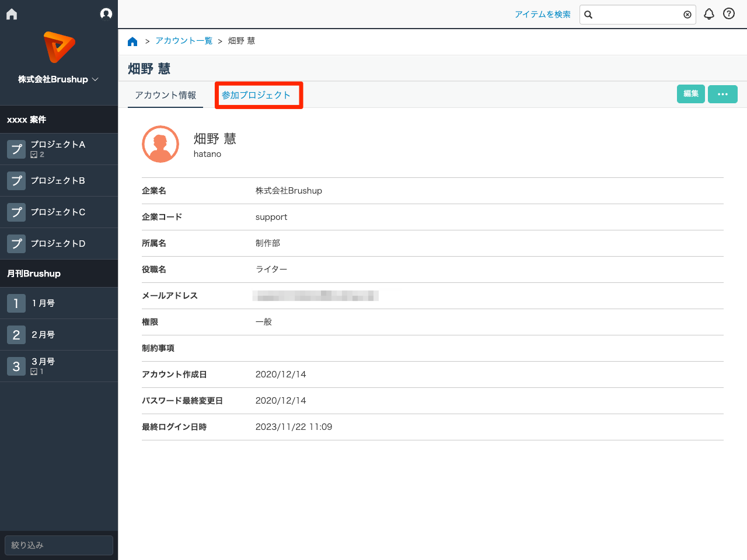Click the number 2 project icon
Viewport: 747px width, 560px height.
pyautogui.click(x=16, y=334)
